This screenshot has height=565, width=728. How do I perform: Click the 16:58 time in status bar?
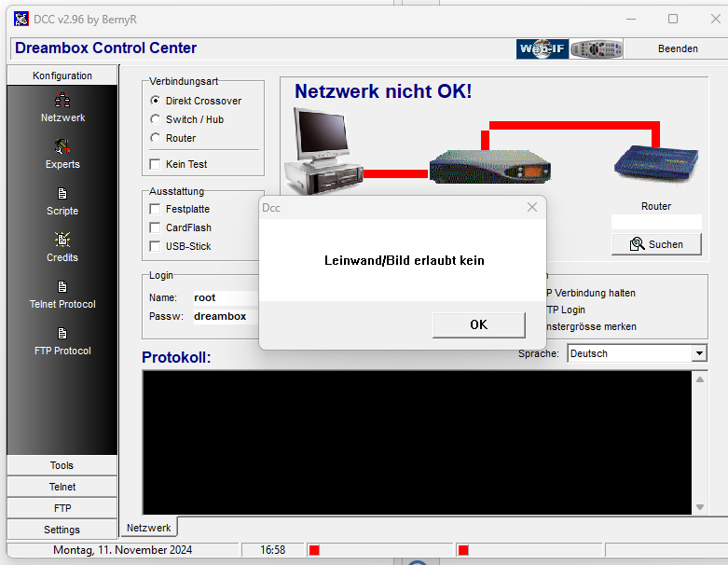point(272,550)
